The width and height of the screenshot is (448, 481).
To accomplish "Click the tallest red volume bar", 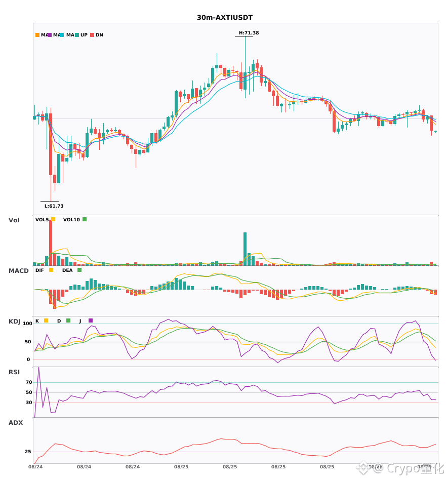I will (x=51, y=243).
